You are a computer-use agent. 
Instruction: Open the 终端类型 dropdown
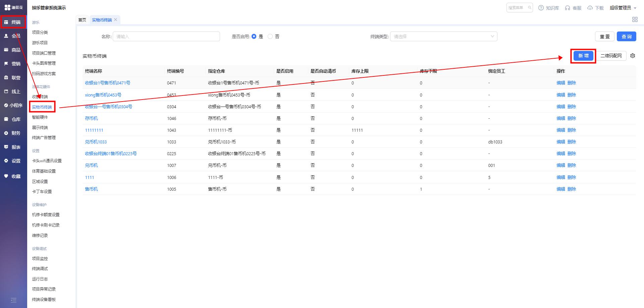[443, 37]
